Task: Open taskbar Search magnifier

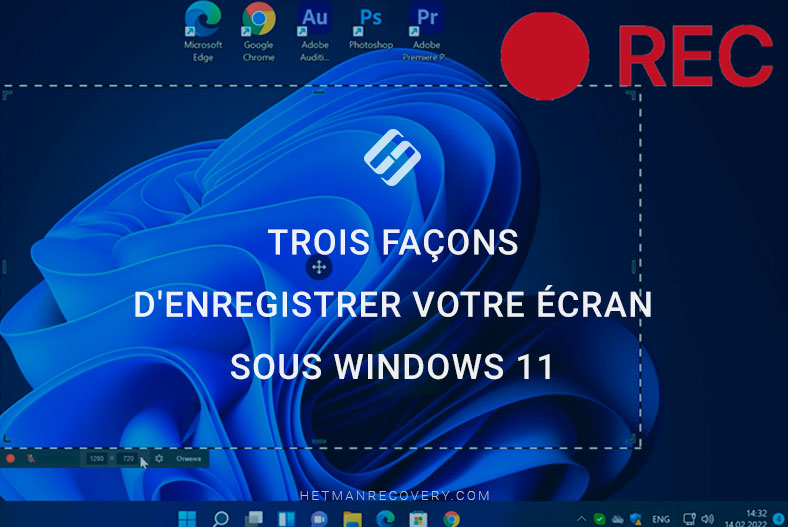Action: coord(221,518)
